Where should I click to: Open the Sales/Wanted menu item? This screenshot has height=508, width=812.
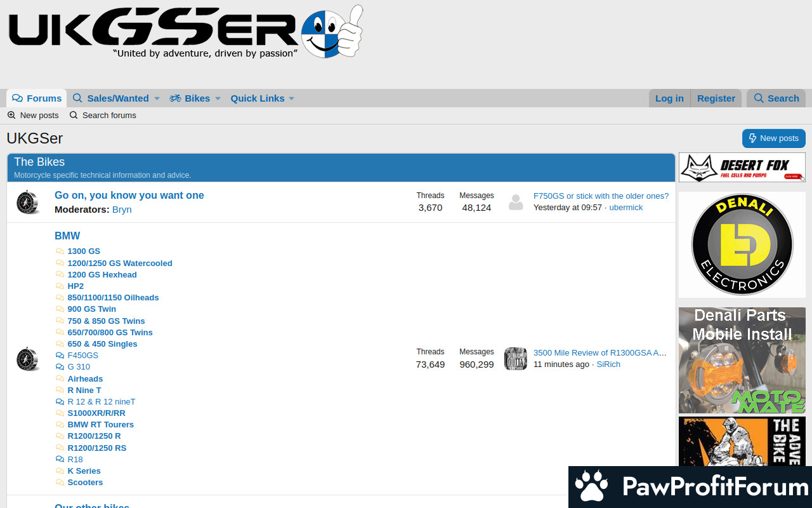point(111,98)
